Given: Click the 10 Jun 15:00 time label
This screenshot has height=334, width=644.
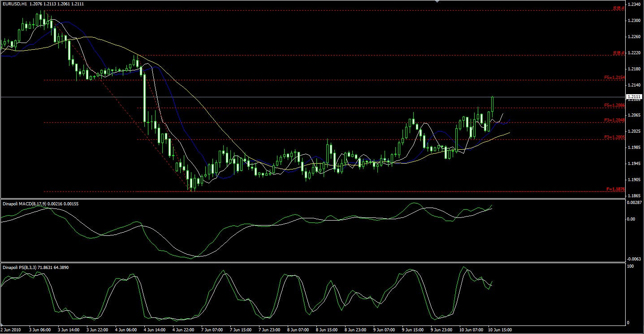Looking at the screenshot, I should pyautogui.click(x=500, y=330).
